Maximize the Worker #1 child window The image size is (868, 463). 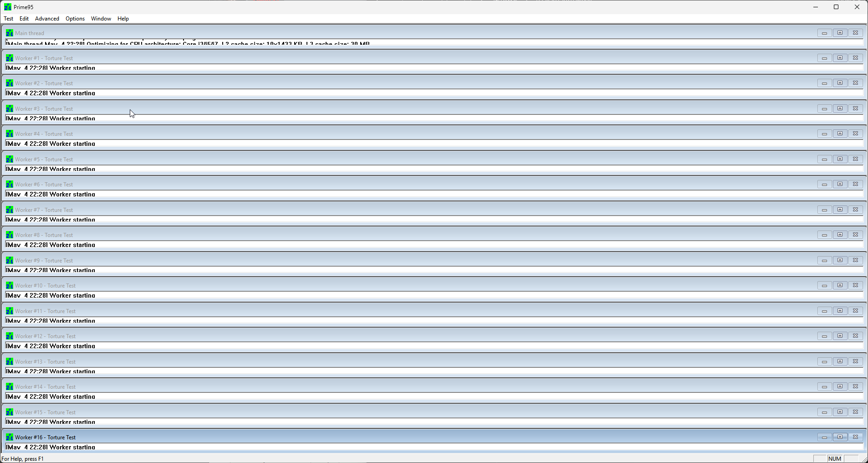pyautogui.click(x=840, y=58)
